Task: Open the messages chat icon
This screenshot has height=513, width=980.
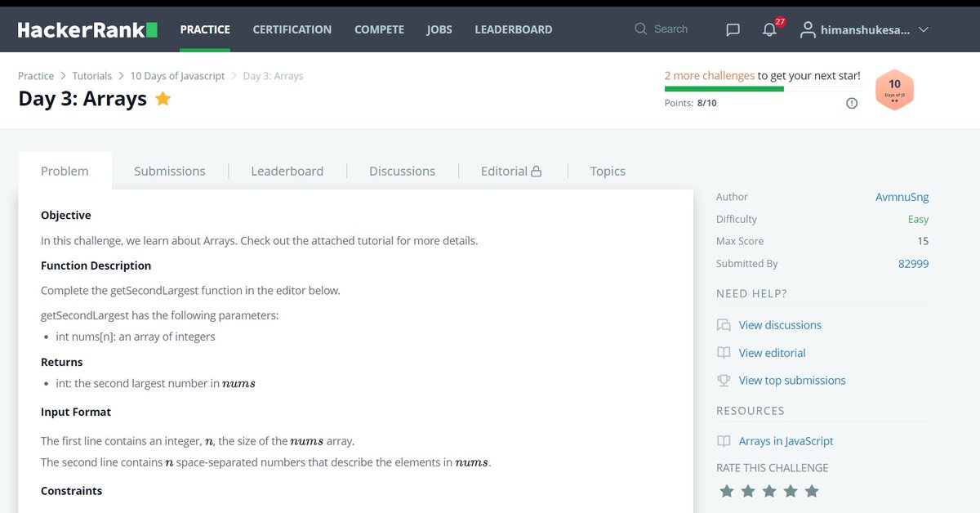Action: pyautogui.click(x=733, y=30)
